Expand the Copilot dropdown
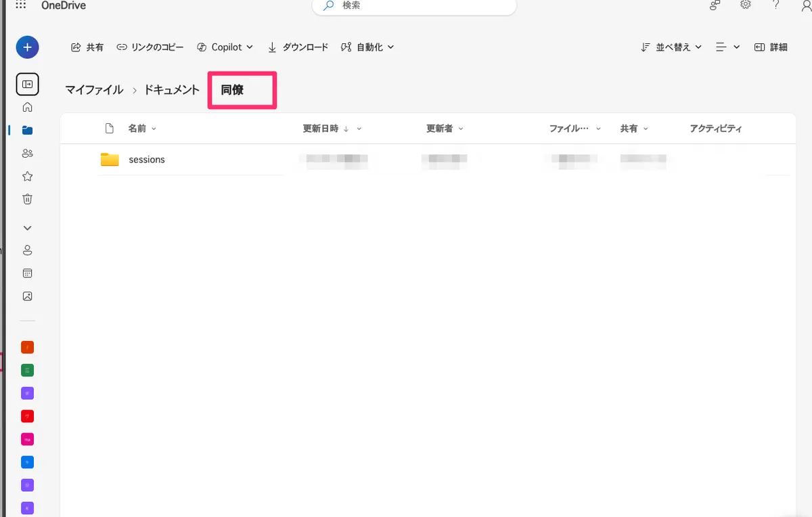The image size is (812, 517). click(x=225, y=47)
